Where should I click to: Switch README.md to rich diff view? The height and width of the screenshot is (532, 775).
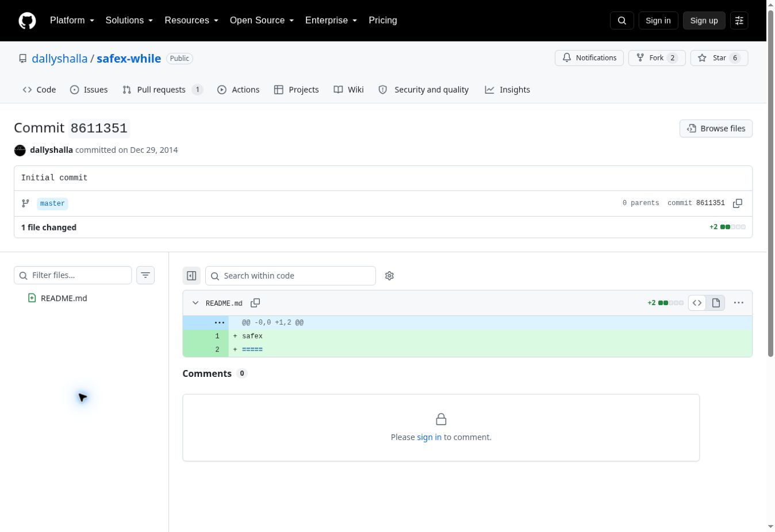716,303
